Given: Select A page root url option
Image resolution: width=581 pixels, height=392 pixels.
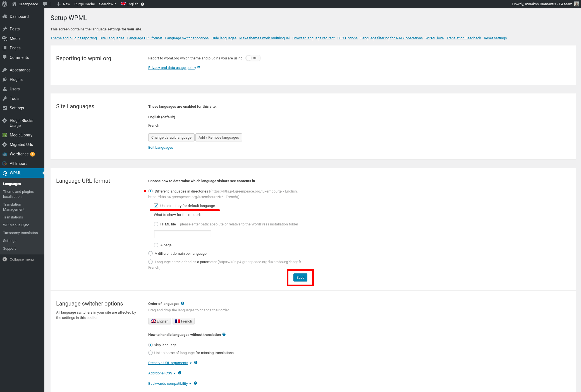Looking at the screenshot, I should click(x=156, y=245).
